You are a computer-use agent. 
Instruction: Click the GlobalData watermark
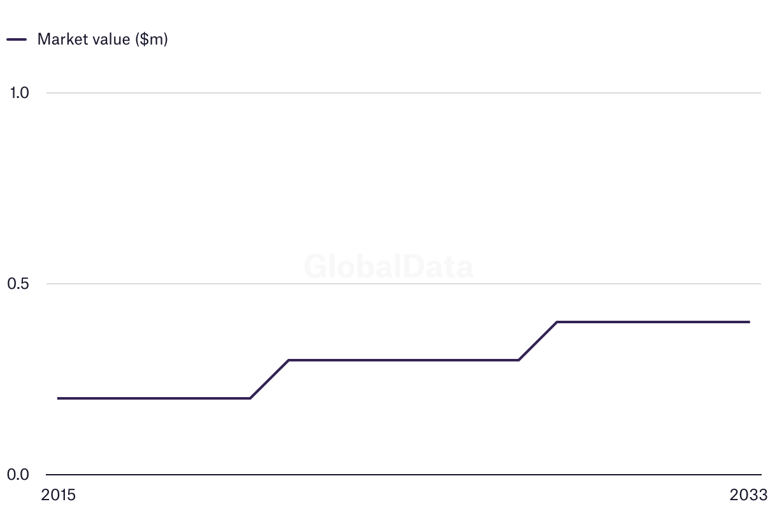(x=388, y=267)
